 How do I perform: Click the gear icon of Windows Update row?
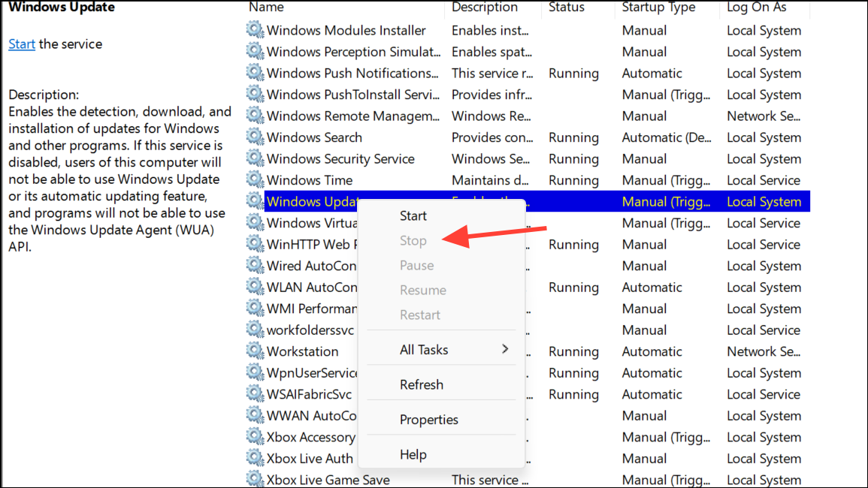tap(255, 201)
